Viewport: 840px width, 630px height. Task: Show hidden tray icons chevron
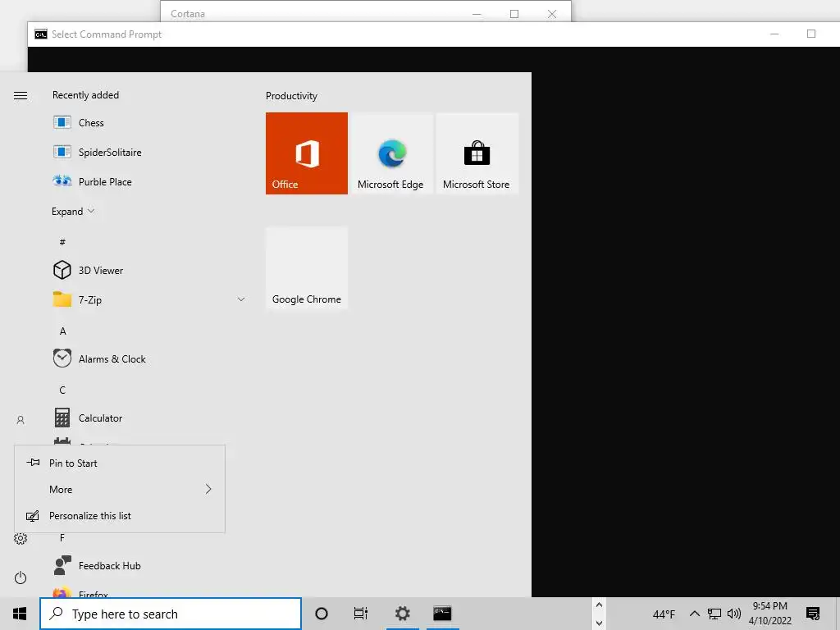[694, 614]
